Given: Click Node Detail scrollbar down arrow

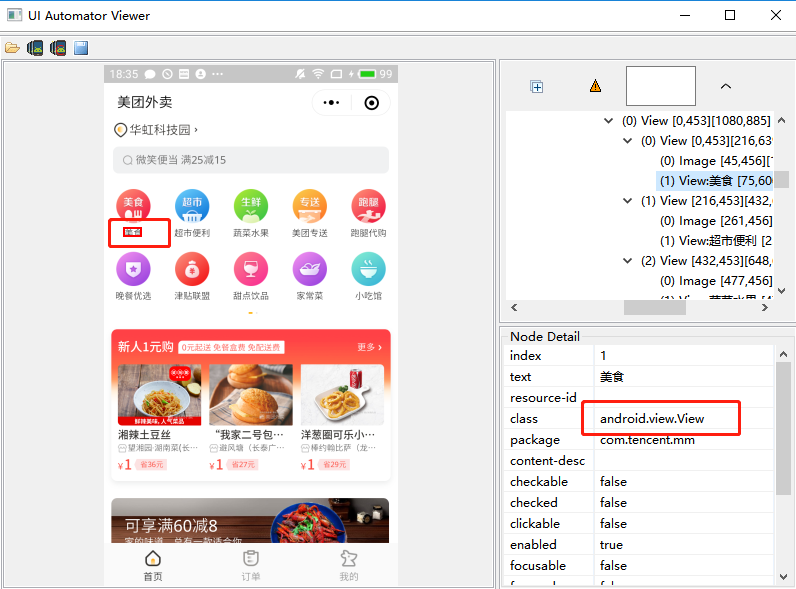Looking at the screenshot, I should coord(783,577).
